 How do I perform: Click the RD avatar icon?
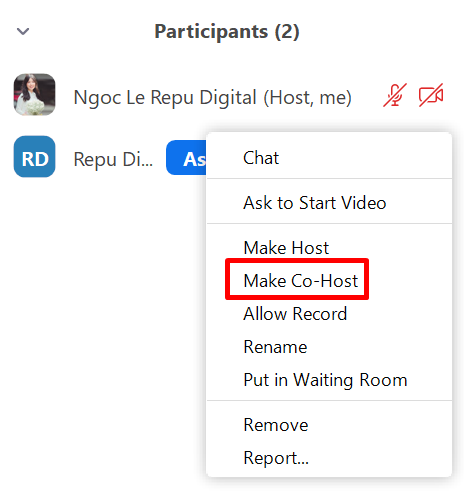click(34, 156)
